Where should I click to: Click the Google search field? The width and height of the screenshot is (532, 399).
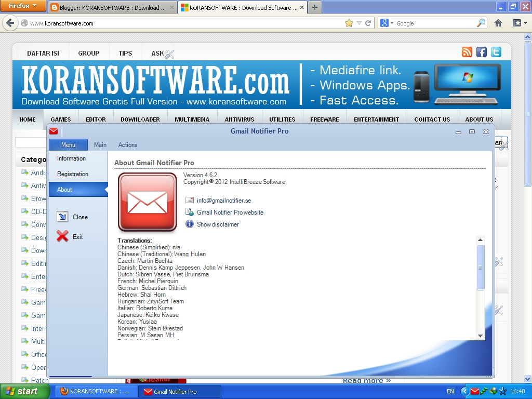coord(435,23)
